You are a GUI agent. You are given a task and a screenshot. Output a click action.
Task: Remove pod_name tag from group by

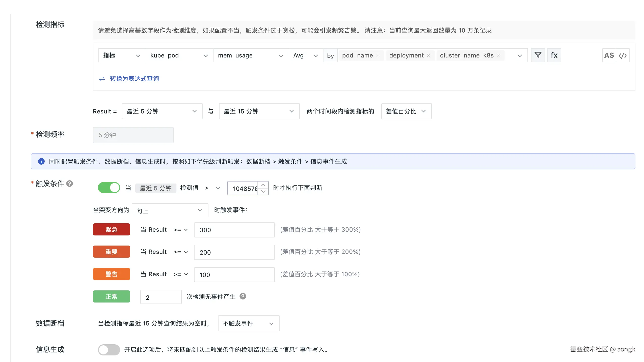pyautogui.click(x=378, y=55)
